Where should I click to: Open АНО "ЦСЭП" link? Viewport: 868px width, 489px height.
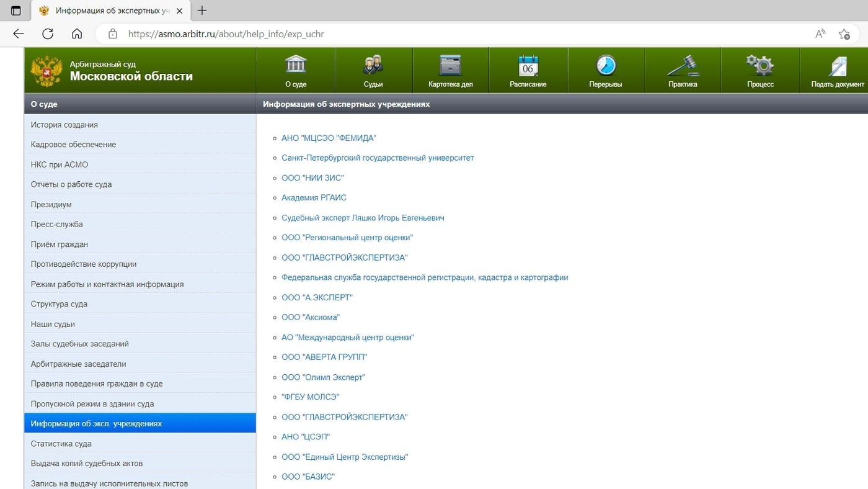tap(306, 437)
